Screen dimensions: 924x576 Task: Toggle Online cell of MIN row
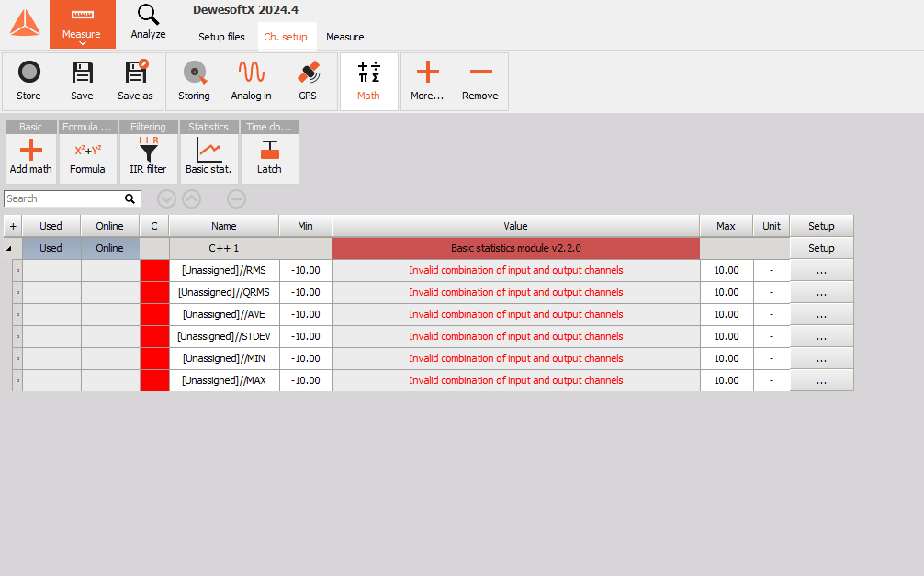110,358
